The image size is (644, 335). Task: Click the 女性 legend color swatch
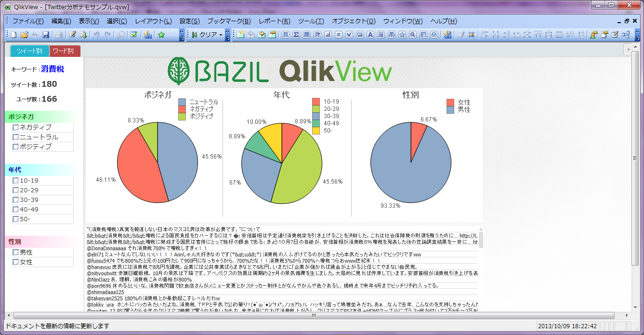[450, 103]
